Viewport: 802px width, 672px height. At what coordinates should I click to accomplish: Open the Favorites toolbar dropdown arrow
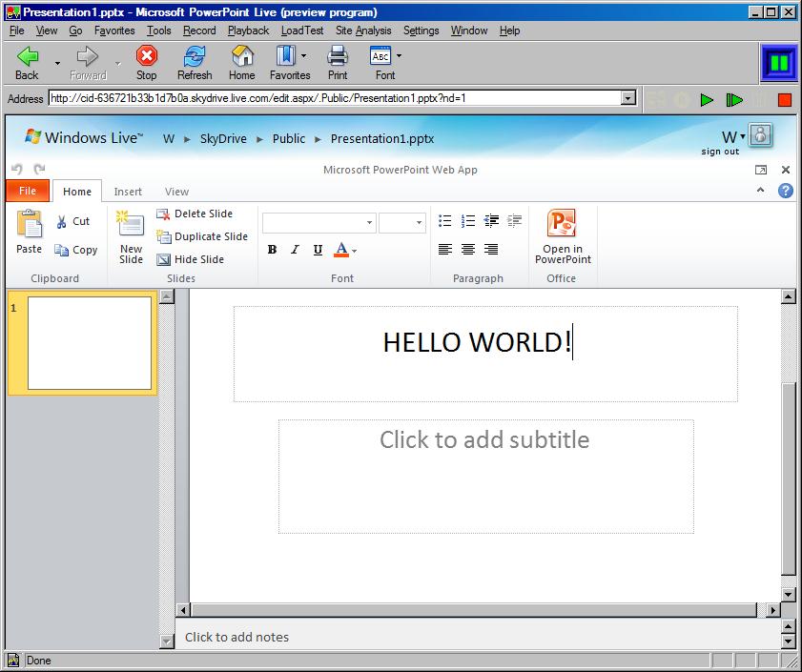(304, 55)
